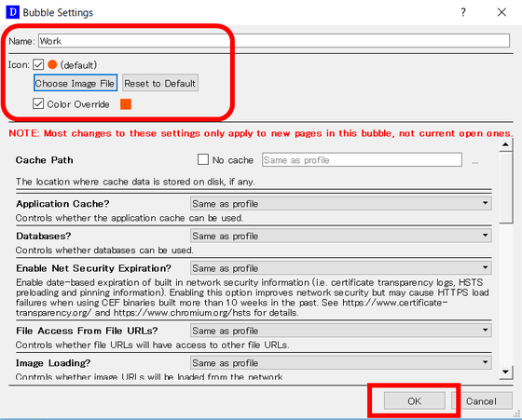Expand the Image Loading dropdown
The height and width of the screenshot is (420, 522).
[x=341, y=362]
